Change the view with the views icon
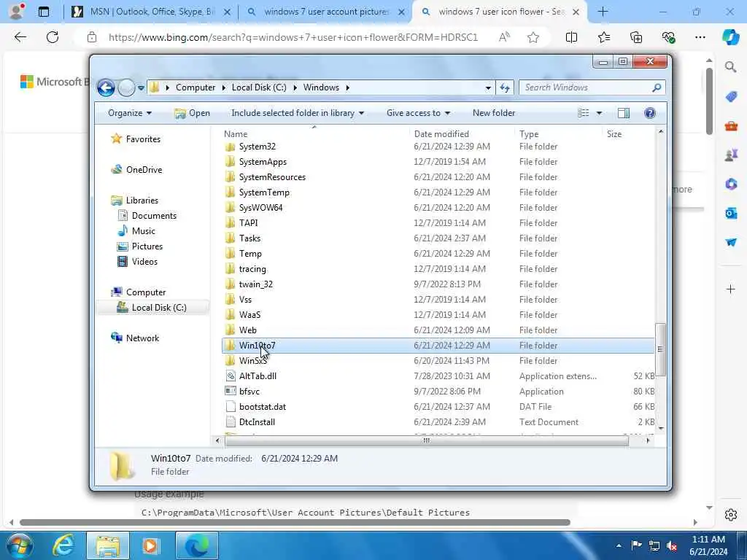The image size is (747, 560). [583, 113]
